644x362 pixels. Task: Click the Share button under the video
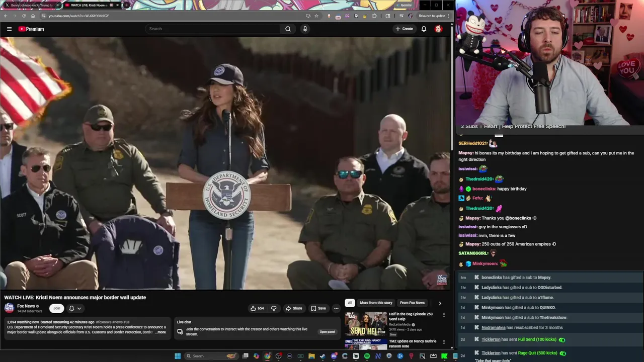tap(294, 308)
